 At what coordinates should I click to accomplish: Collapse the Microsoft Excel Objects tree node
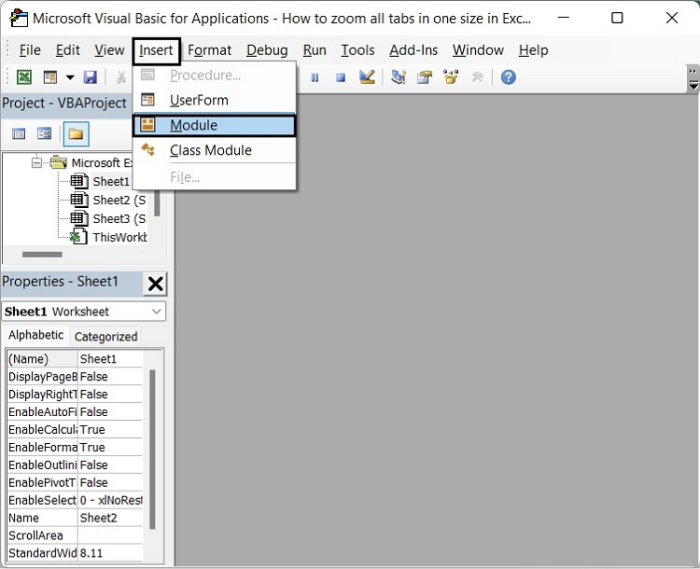point(37,162)
